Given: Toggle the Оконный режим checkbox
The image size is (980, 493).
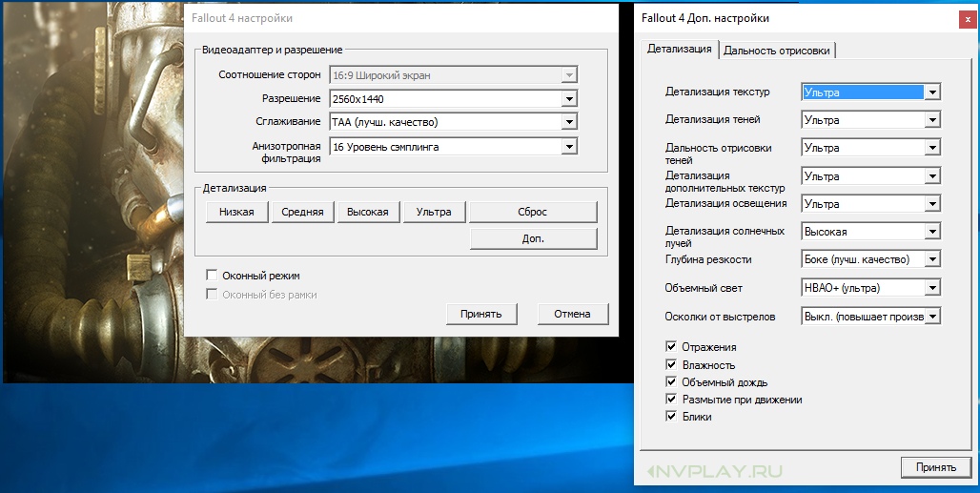Looking at the screenshot, I should point(212,275).
